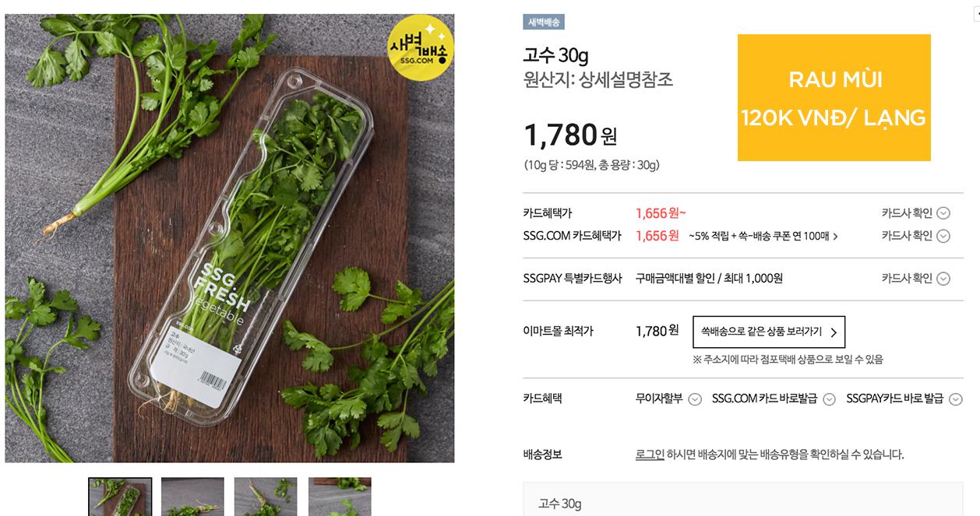980x516 pixels.
Task: Click the 고수 30g option box below
Action: [742, 503]
